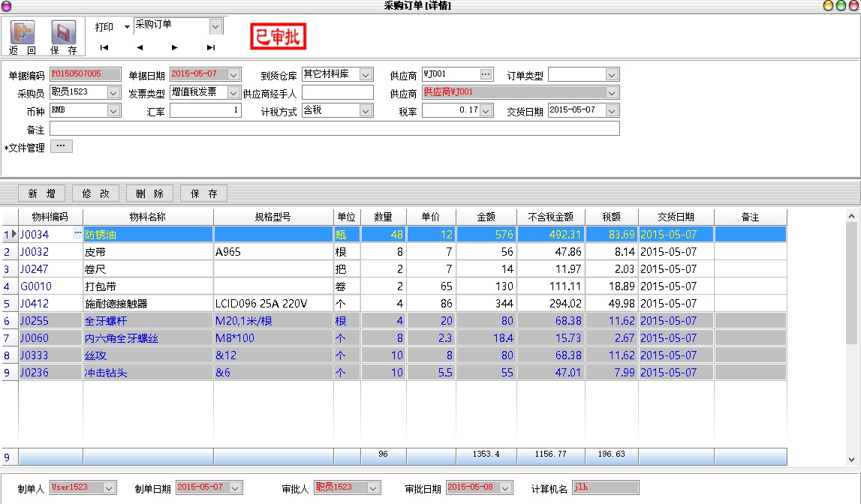The width and height of the screenshot is (861, 504).
Task: Select row J0247 卷尺
Action: click(x=393, y=269)
